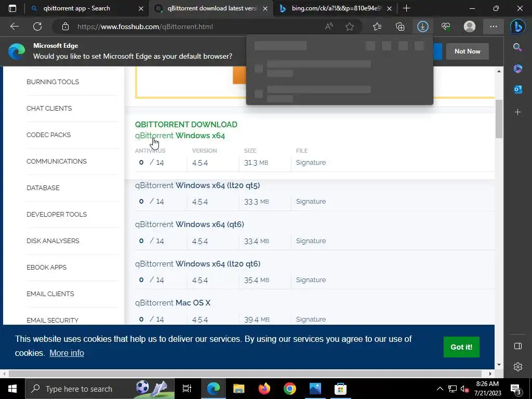This screenshot has height=399, width=532.
Task: Open the Windows Start menu
Action: click(12, 389)
